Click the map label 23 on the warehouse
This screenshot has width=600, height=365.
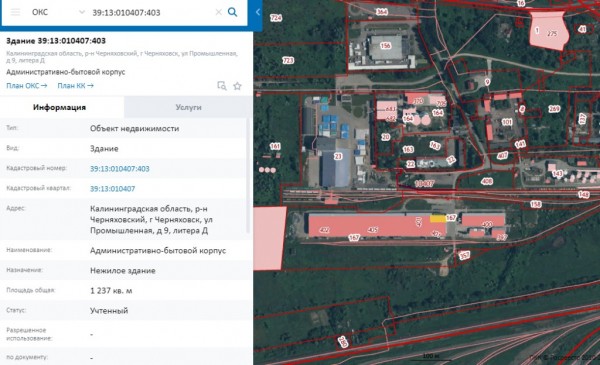pyautogui.click(x=338, y=156)
